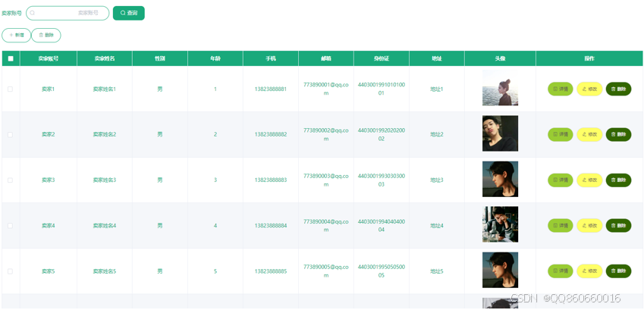
Task: Click the avatar thumbnail of 卖家4
Action: tap(500, 224)
